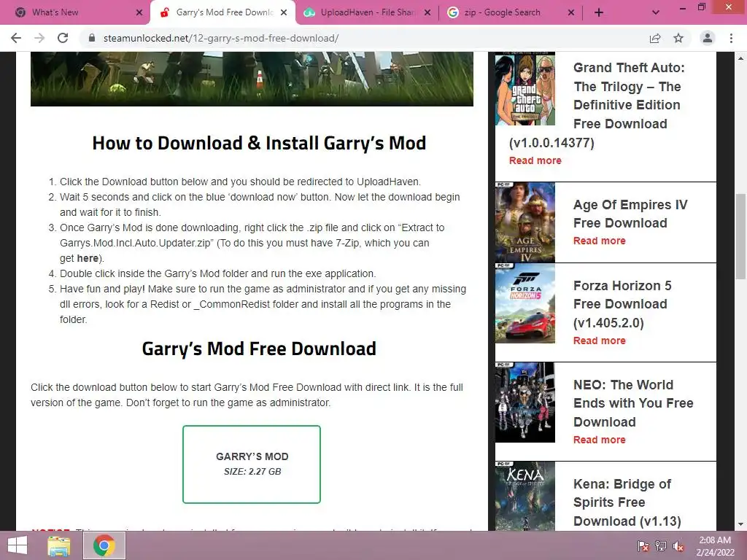The height and width of the screenshot is (560, 747).
Task: Click NEO The World Ends cover thumbnail
Action: pos(525,402)
